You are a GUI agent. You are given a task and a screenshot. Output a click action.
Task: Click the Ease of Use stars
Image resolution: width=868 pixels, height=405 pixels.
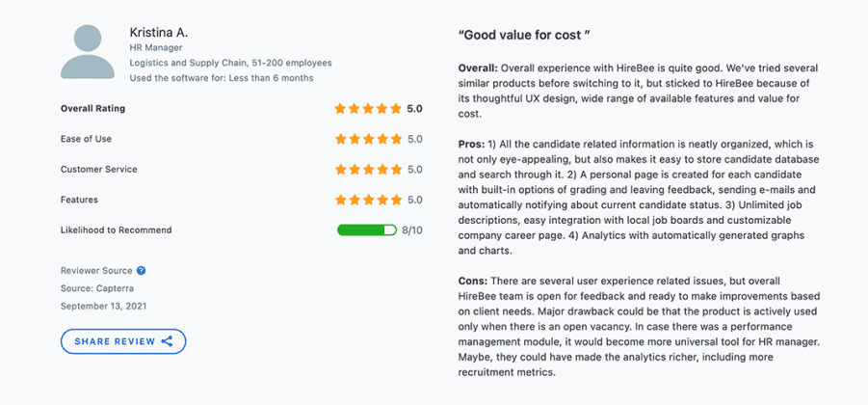point(368,139)
